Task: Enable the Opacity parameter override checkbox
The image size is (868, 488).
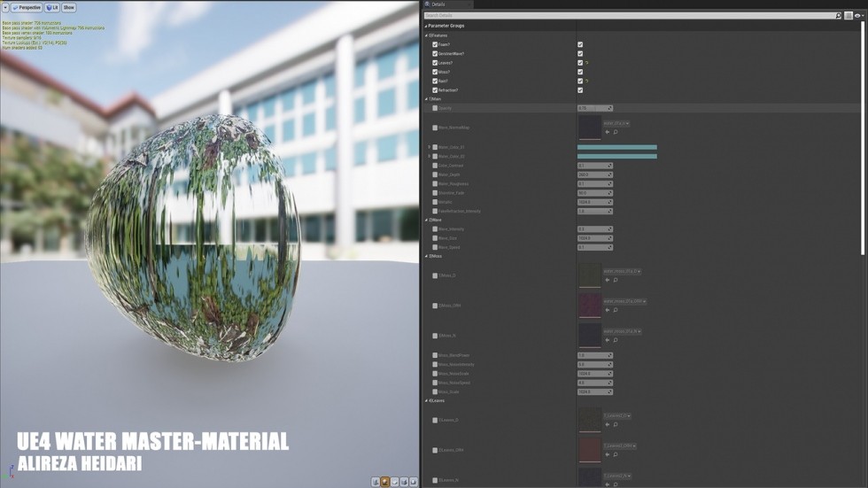Action: [x=435, y=108]
